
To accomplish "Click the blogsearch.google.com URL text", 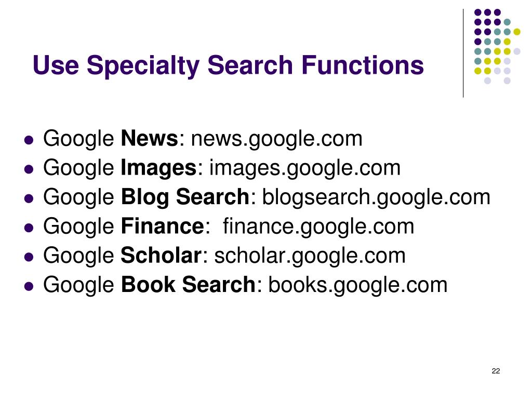I will click(x=376, y=197).
